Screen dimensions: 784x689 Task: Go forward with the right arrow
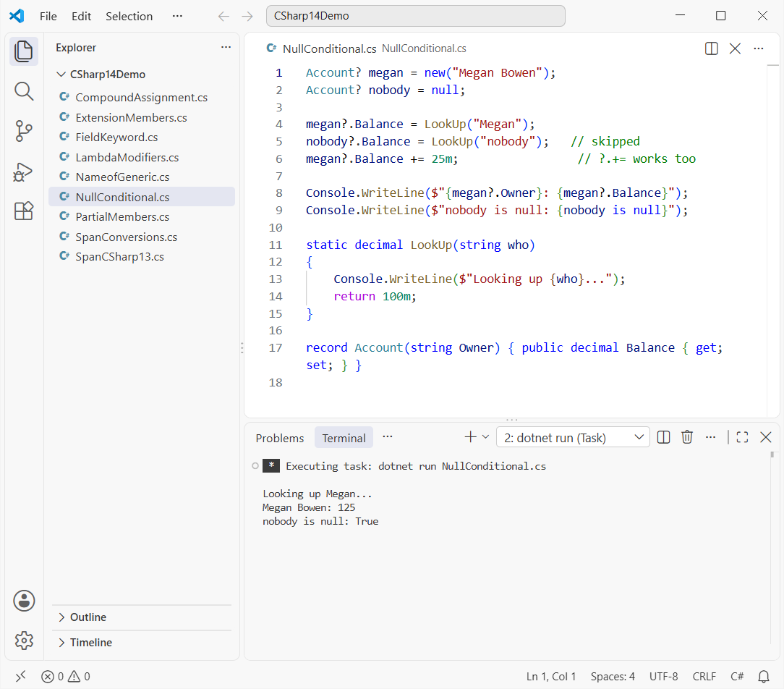pyautogui.click(x=247, y=17)
